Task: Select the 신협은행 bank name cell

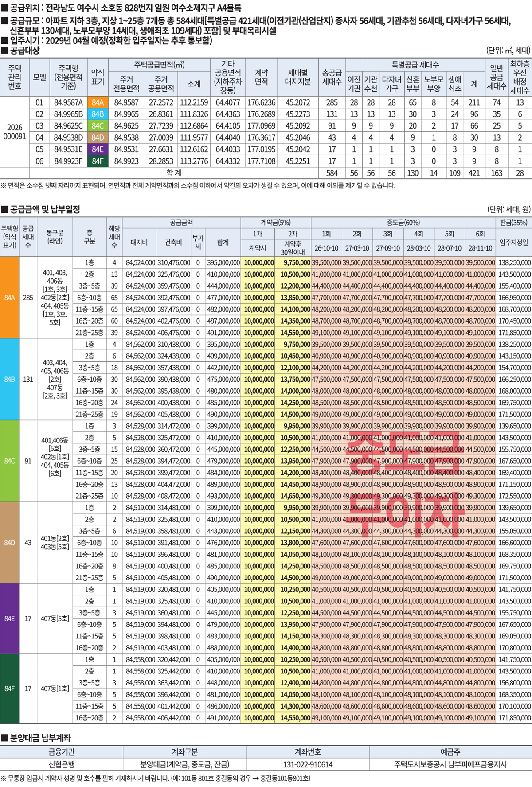Action: pos(62,764)
